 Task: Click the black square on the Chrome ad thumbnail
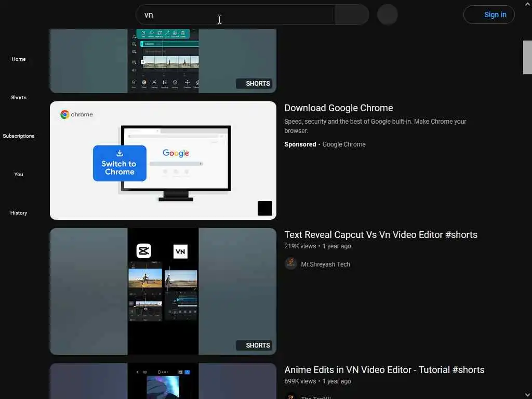pos(264,208)
